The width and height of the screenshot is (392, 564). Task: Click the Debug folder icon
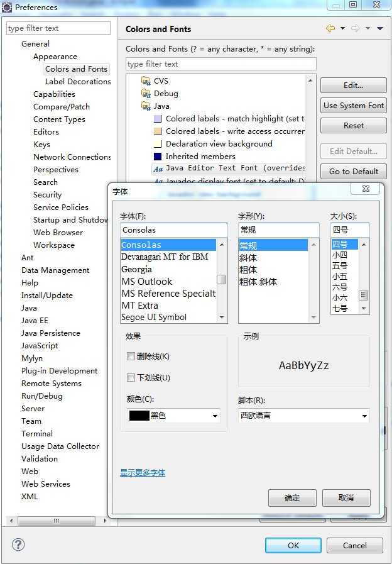tap(146, 94)
